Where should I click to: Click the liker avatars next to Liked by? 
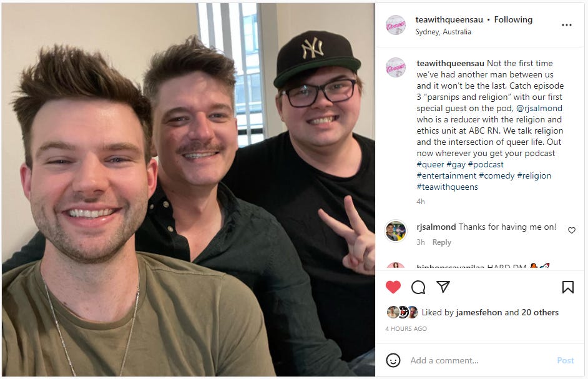pyautogui.click(x=403, y=312)
